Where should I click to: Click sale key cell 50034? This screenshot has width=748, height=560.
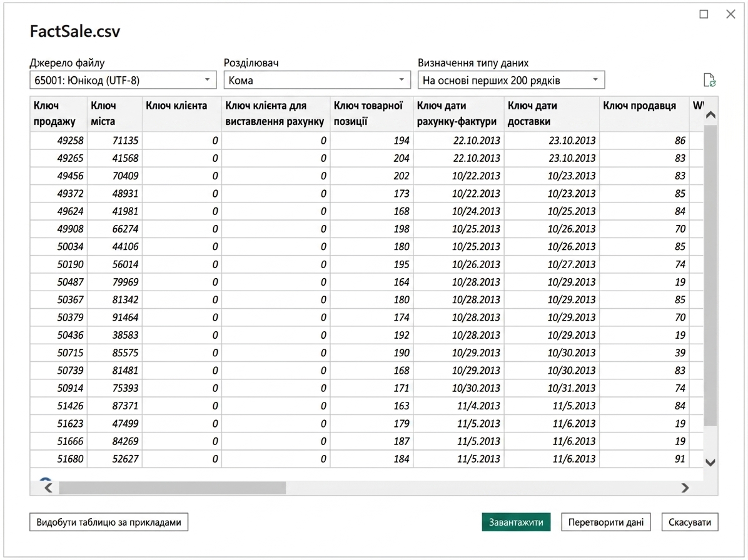[x=59, y=246]
